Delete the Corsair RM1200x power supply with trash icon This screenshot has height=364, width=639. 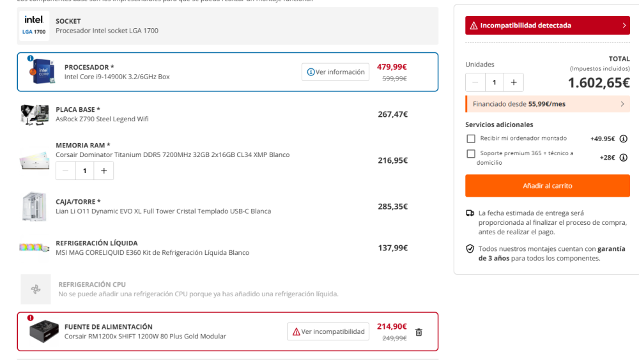tap(419, 332)
